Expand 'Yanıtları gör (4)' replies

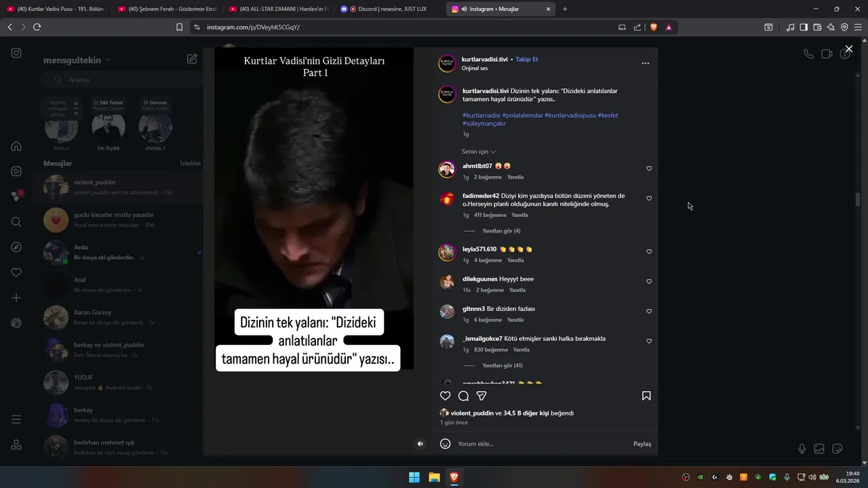click(501, 231)
